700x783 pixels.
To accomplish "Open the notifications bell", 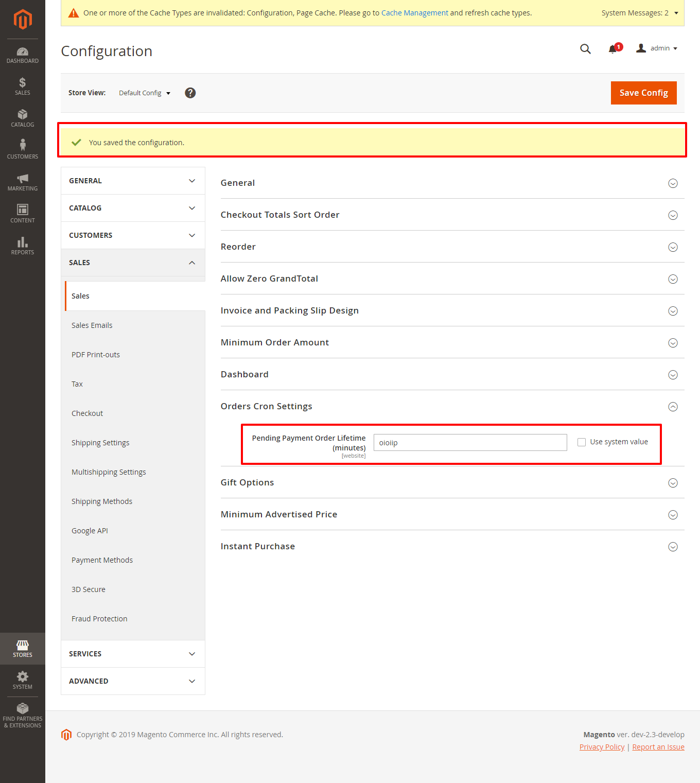I will [x=612, y=48].
